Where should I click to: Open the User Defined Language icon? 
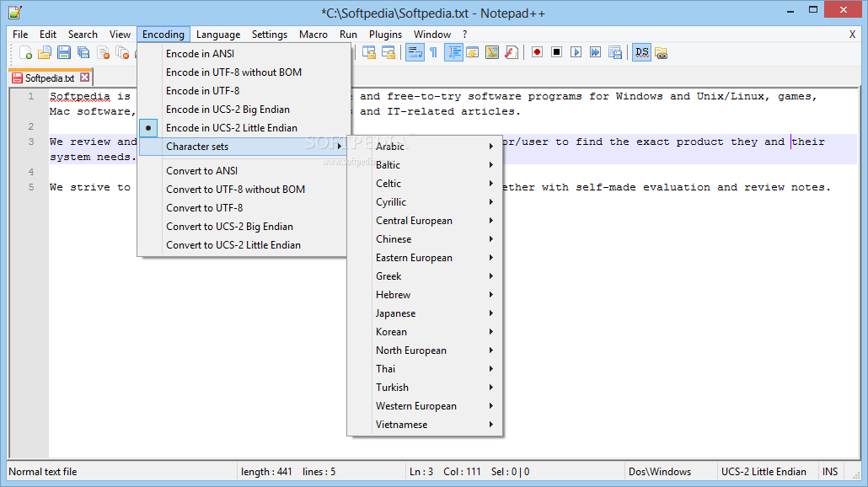pos(472,52)
